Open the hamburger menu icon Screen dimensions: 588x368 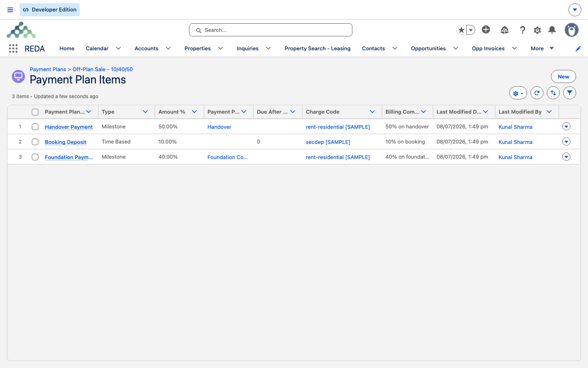point(10,10)
